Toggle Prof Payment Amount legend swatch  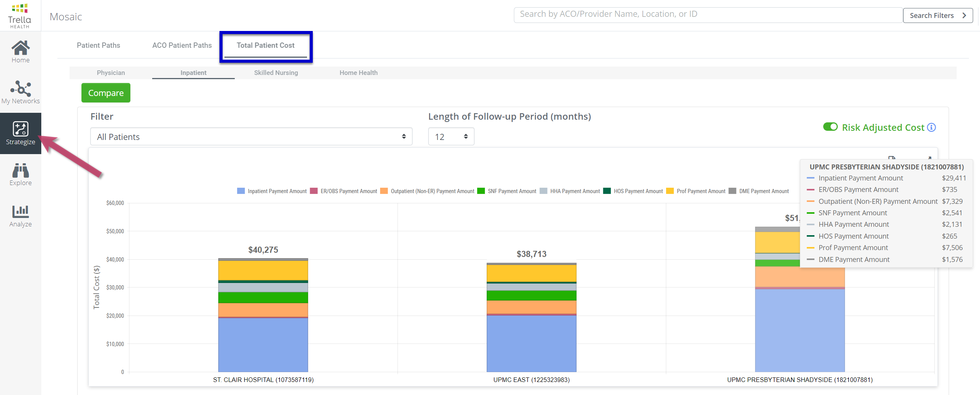click(x=670, y=191)
